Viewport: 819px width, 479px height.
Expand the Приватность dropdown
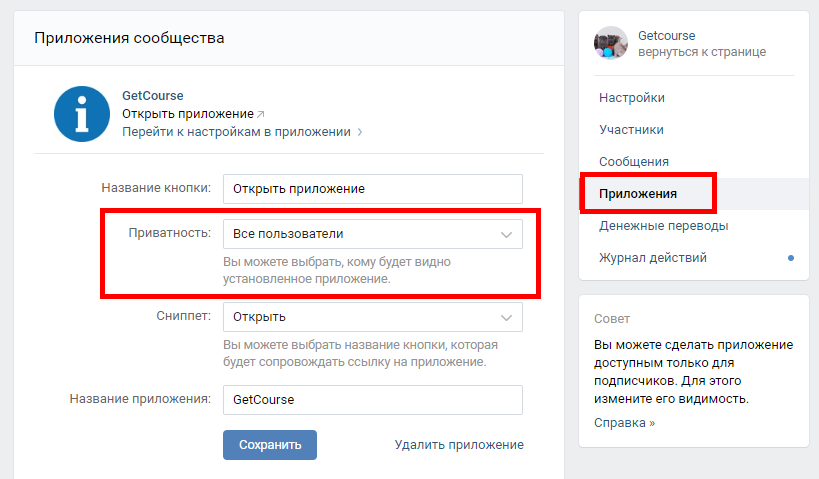372,234
